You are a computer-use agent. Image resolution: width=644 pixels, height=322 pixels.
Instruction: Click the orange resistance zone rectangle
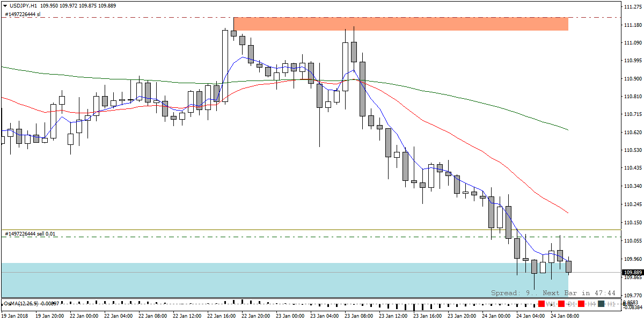point(401,24)
